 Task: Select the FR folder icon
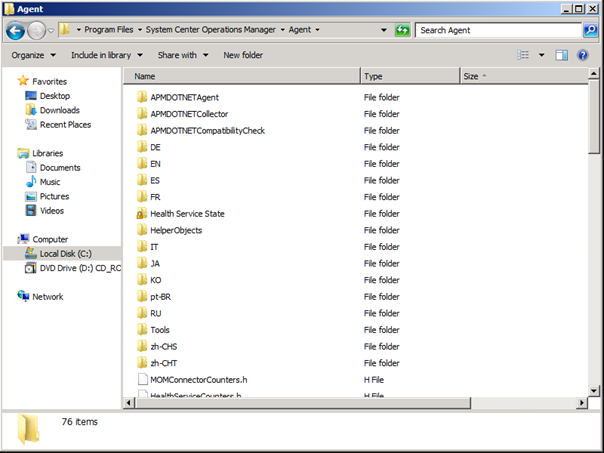pyautogui.click(x=142, y=196)
